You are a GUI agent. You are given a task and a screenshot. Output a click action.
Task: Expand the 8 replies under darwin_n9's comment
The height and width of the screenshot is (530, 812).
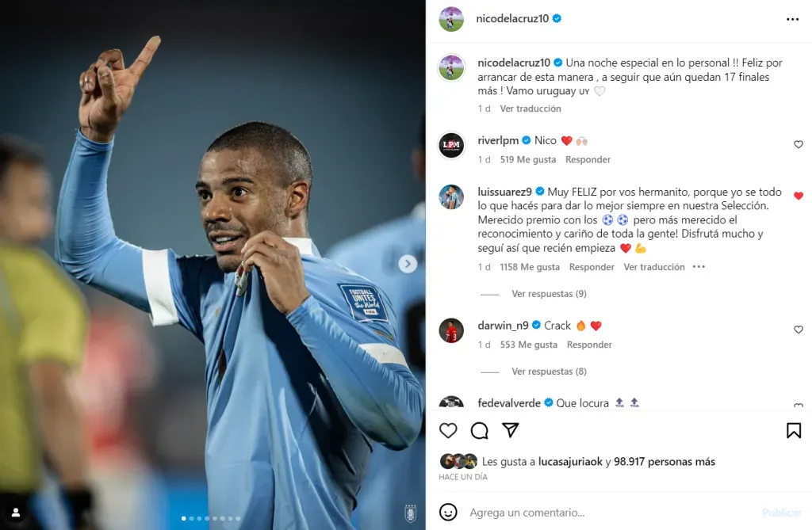pyautogui.click(x=549, y=371)
